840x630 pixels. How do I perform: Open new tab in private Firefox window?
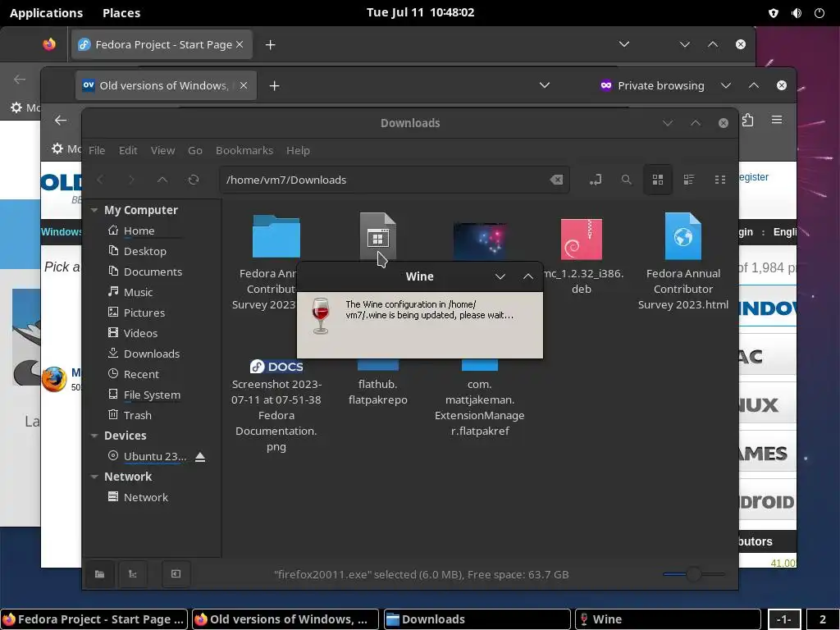click(274, 85)
